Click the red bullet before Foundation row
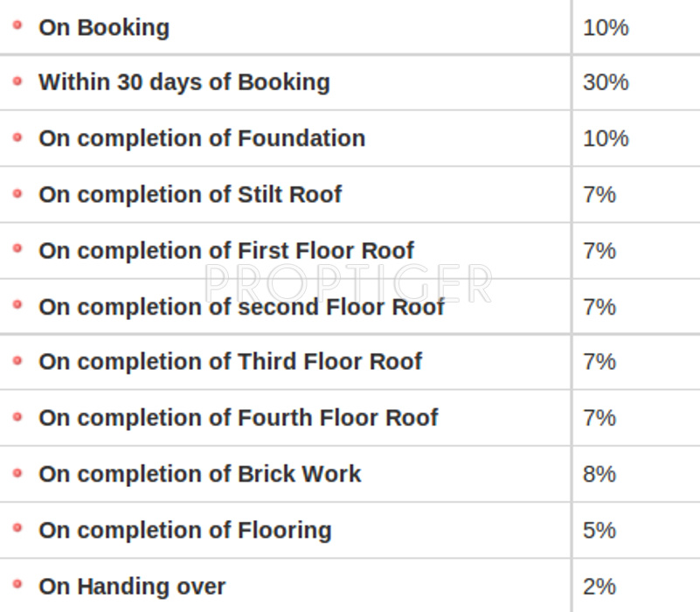Image resolution: width=700 pixels, height=612 pixels. pos(17,137)
